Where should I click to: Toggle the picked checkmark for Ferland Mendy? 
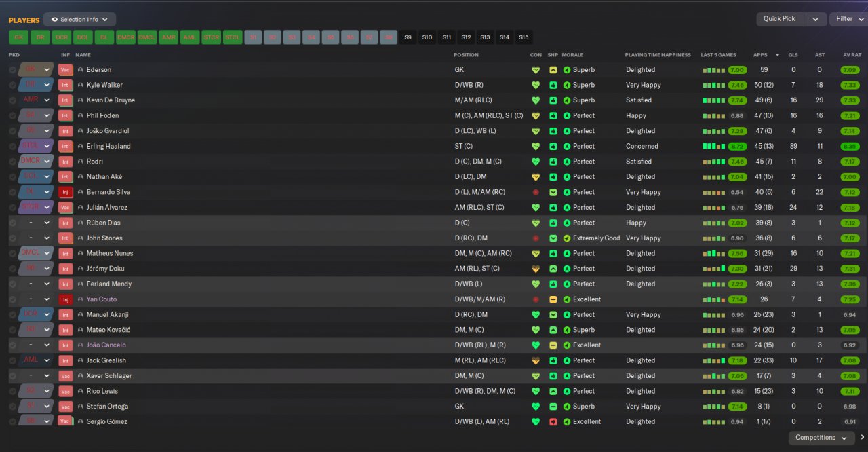(x=12, y=284)
